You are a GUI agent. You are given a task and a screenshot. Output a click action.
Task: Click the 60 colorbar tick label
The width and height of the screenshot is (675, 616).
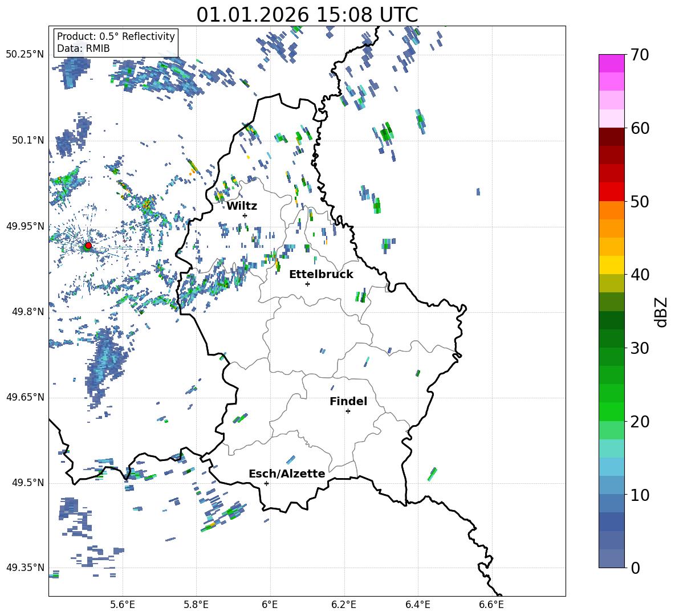[640, 128]
